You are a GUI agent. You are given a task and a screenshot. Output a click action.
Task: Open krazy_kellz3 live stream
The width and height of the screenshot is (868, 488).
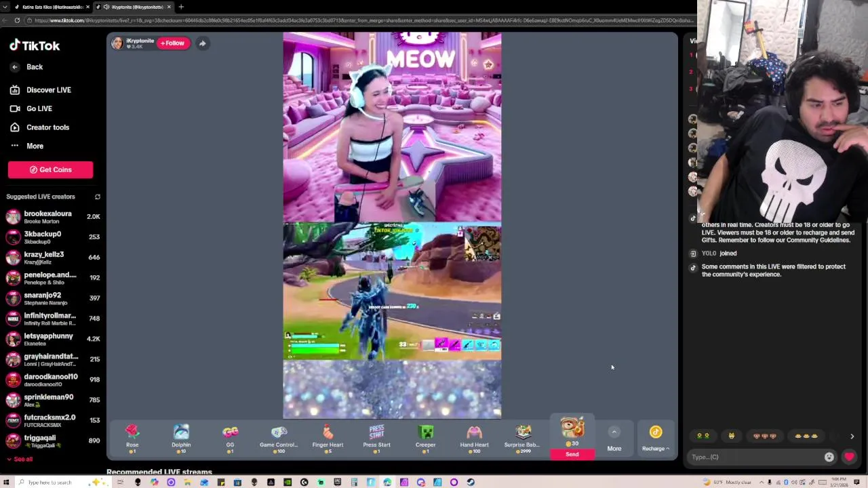pyautogui.click(x=53, y=258)
